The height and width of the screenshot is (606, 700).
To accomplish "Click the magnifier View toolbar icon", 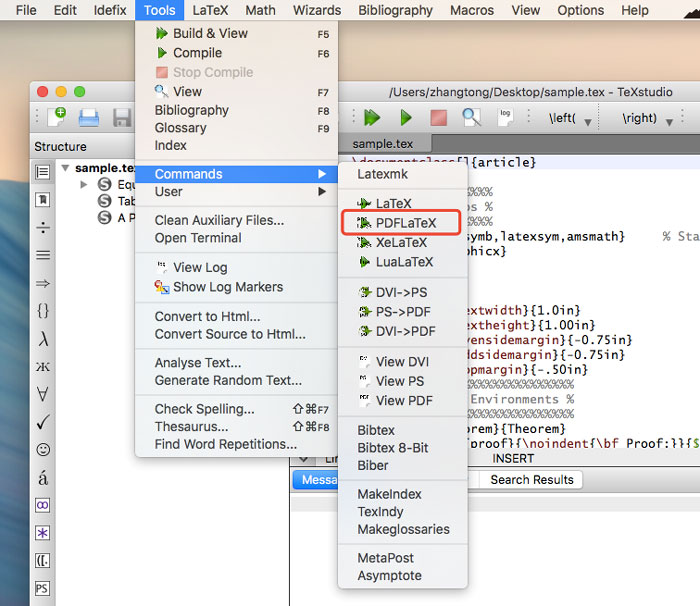I will (471, 118).
